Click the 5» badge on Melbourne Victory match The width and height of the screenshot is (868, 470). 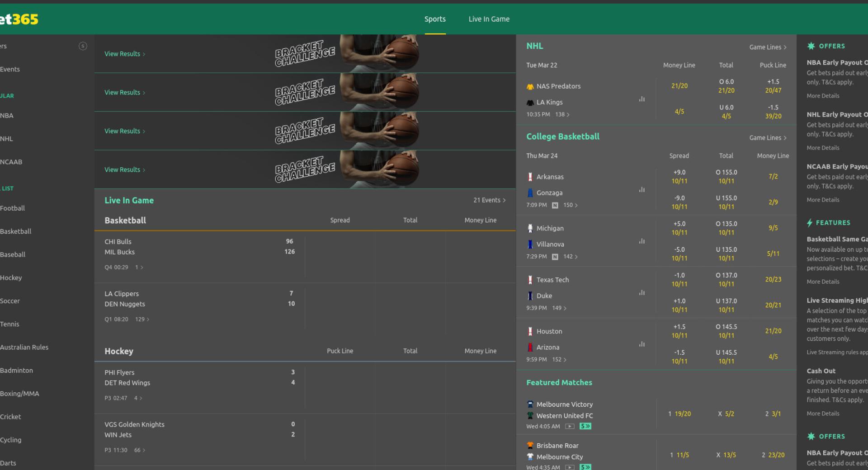tap(585, 426)
